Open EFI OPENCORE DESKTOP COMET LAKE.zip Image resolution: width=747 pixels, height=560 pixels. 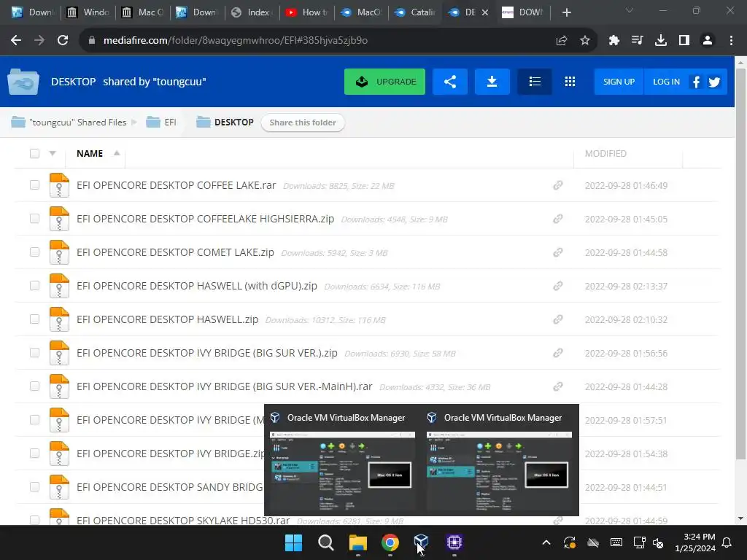click(175, 252)
